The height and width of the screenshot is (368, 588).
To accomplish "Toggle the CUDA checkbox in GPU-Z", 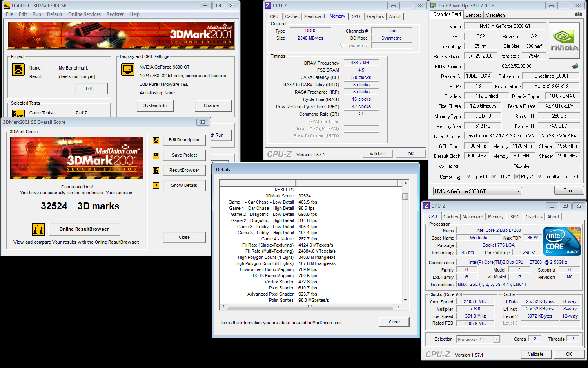I will click(494, 177).
